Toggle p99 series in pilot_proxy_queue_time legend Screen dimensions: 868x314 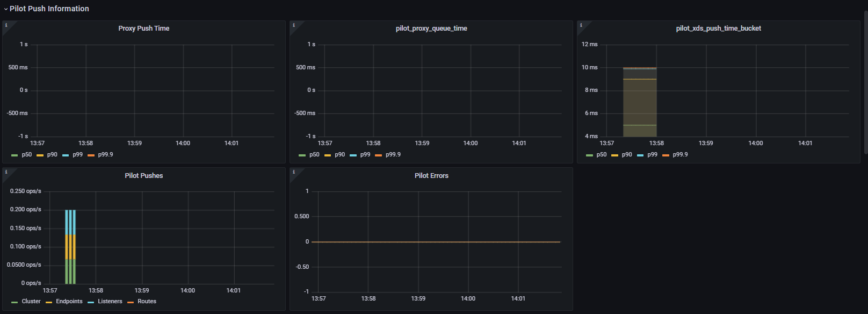[x=365, y=155]
